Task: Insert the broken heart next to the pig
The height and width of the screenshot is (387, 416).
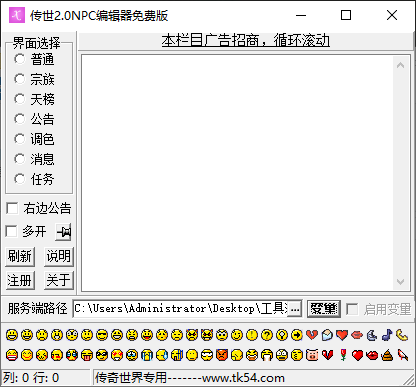Action: 327,355
